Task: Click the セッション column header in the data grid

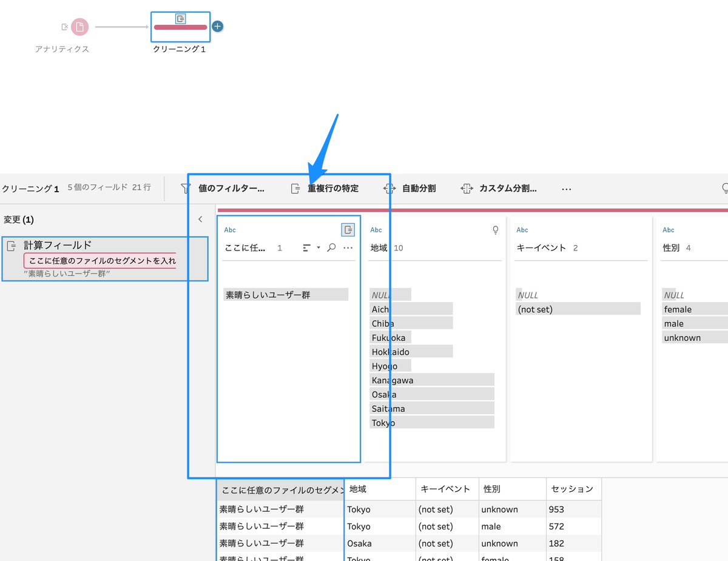Action: coord(573,489)
